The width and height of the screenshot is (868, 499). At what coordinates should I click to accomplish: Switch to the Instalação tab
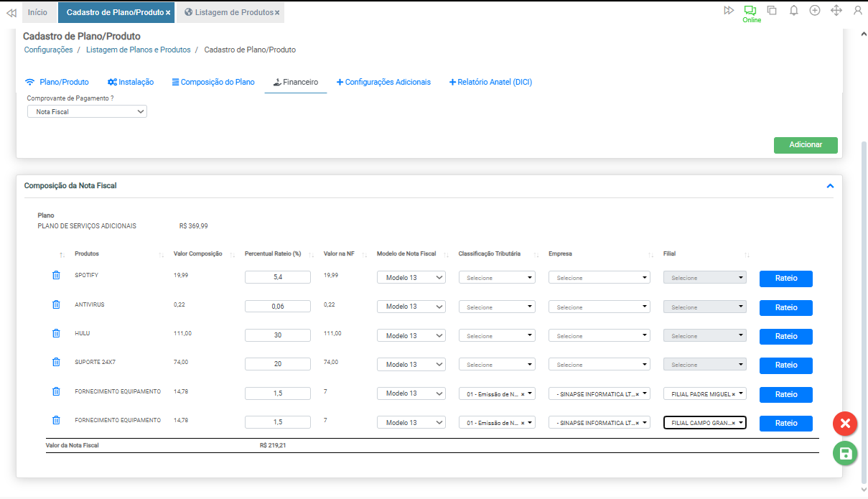coord(131,82)
